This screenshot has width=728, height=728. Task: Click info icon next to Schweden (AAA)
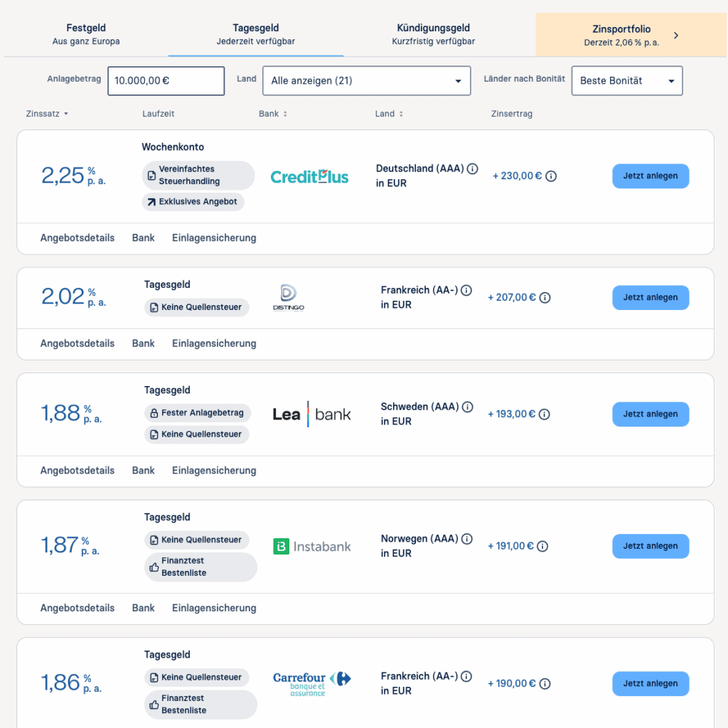467,407
